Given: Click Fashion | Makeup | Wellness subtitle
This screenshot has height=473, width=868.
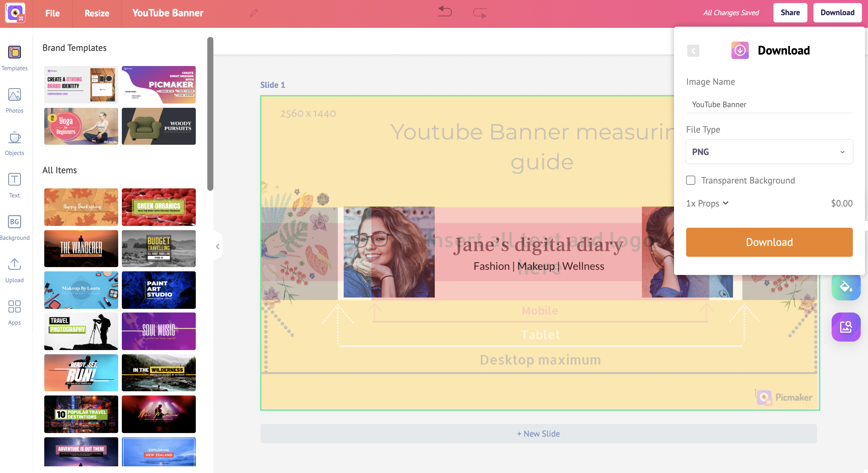Looking at the screenshot, I should point(539,266).
